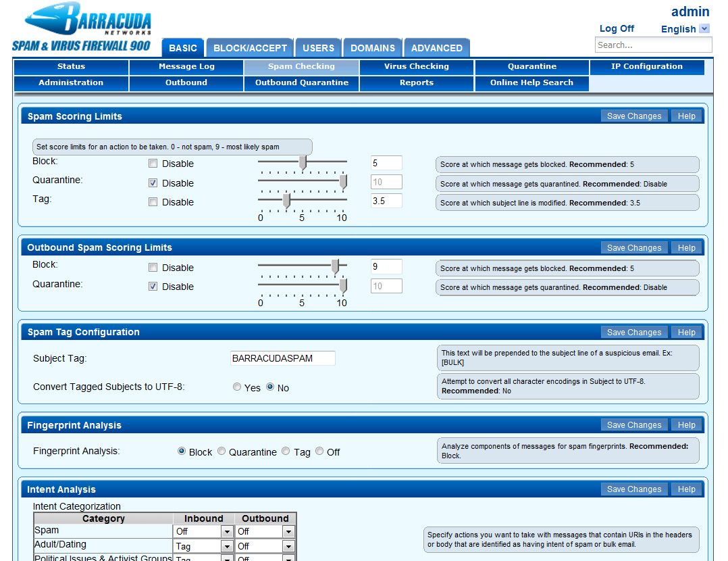
Task: Open the English language dropdown arrow
Action: point(704,29)
